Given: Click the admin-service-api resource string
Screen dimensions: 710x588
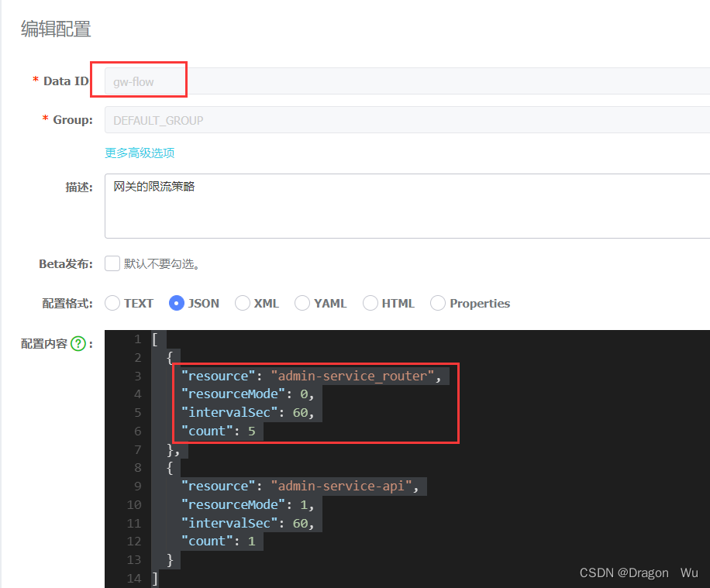Looking at the screenshot, I should pos(345,485).
